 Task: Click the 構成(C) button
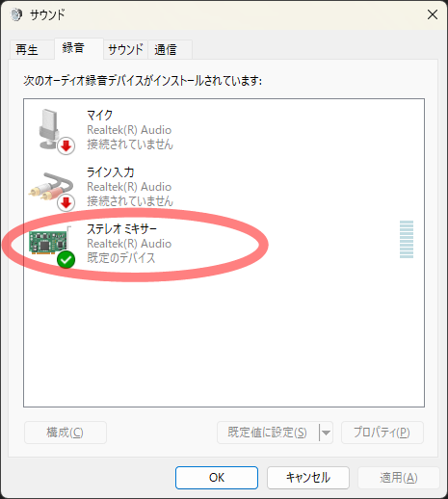[66, 433]
